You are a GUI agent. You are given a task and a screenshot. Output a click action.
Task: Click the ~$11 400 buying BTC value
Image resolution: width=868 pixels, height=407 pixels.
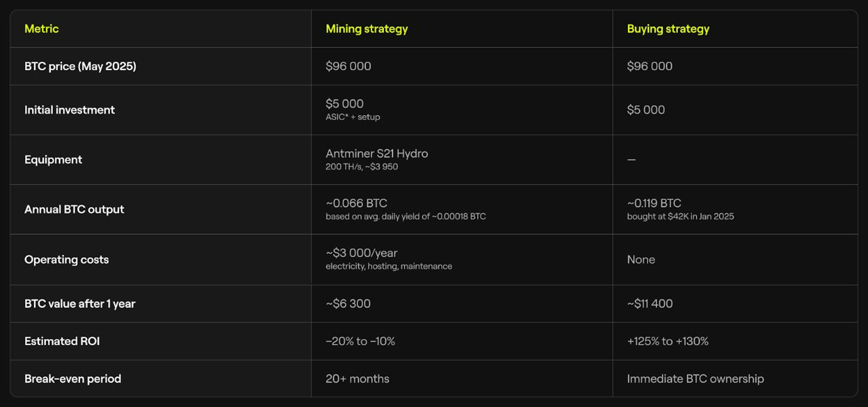click(649, 303)
